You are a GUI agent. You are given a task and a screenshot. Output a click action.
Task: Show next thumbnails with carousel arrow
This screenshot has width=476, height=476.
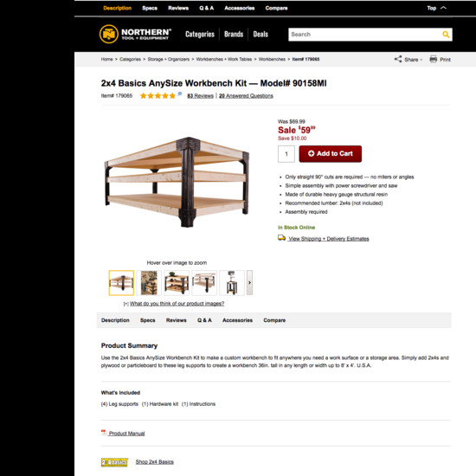pos(249,283)
